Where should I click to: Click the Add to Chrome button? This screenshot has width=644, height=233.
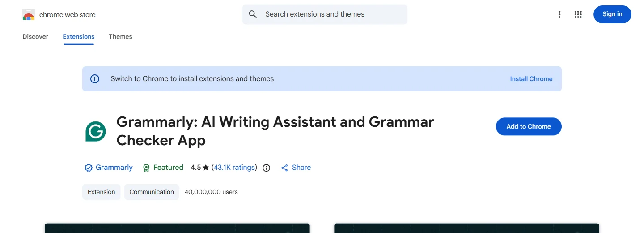(529, 126)
